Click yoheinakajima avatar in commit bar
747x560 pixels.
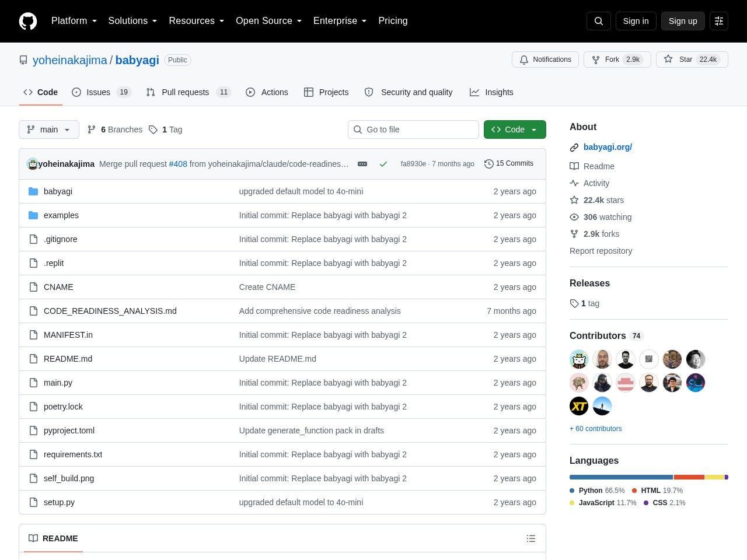coord(33,164)
